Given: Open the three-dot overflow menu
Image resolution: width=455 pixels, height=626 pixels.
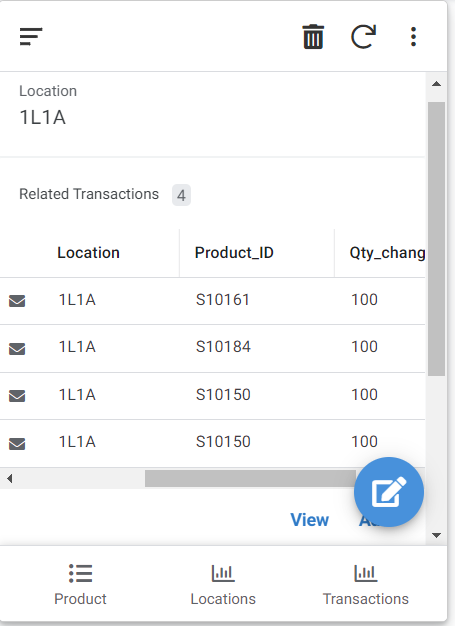Looking at the screenshot, I should coord(413,37).
